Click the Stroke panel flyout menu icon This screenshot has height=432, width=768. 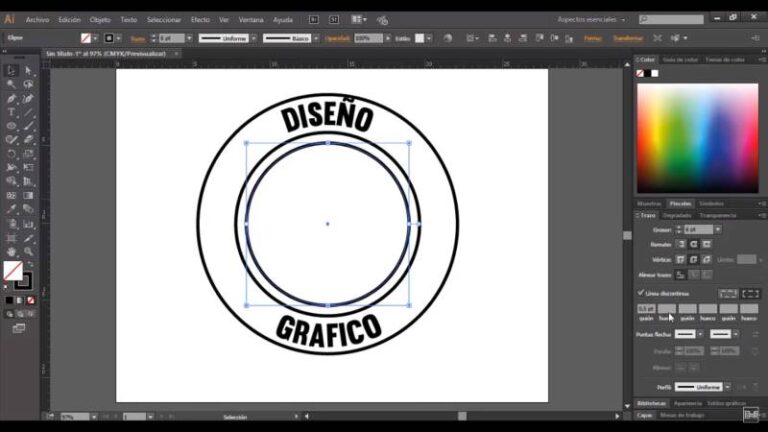[761, 216]
